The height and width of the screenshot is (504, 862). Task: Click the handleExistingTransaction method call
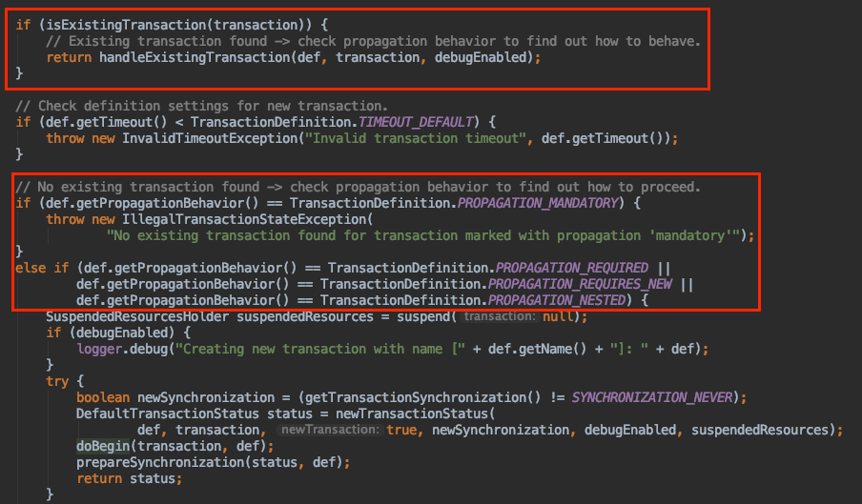(x=195, y=58)
